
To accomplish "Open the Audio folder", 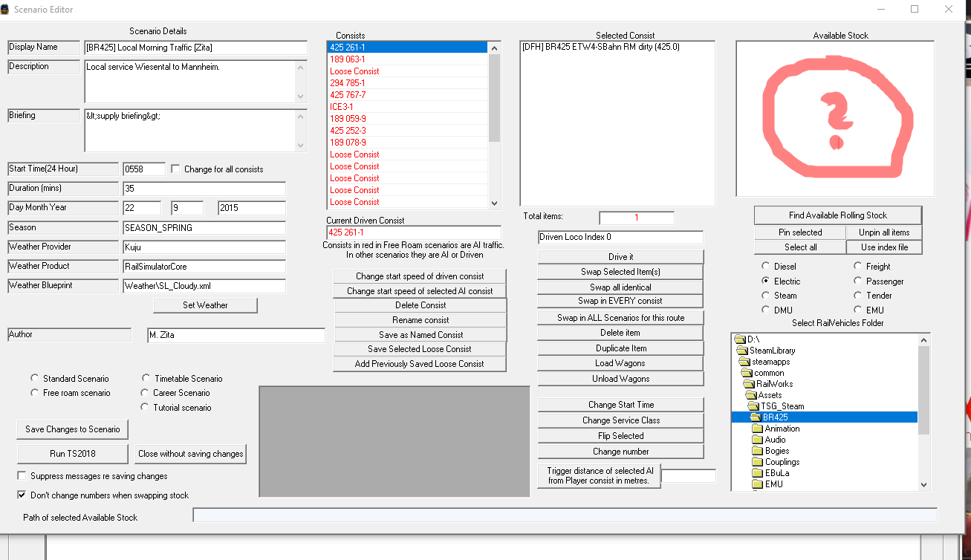I will [775, 440].
